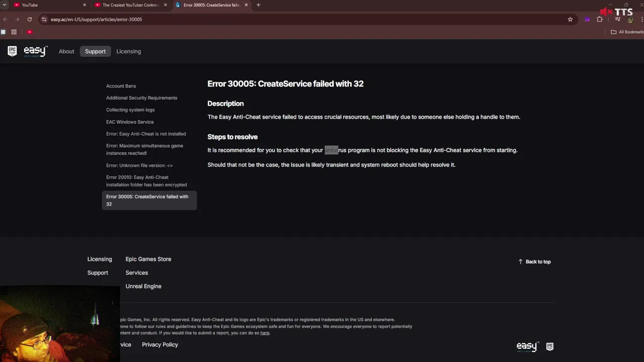Reload the current page

30,19
